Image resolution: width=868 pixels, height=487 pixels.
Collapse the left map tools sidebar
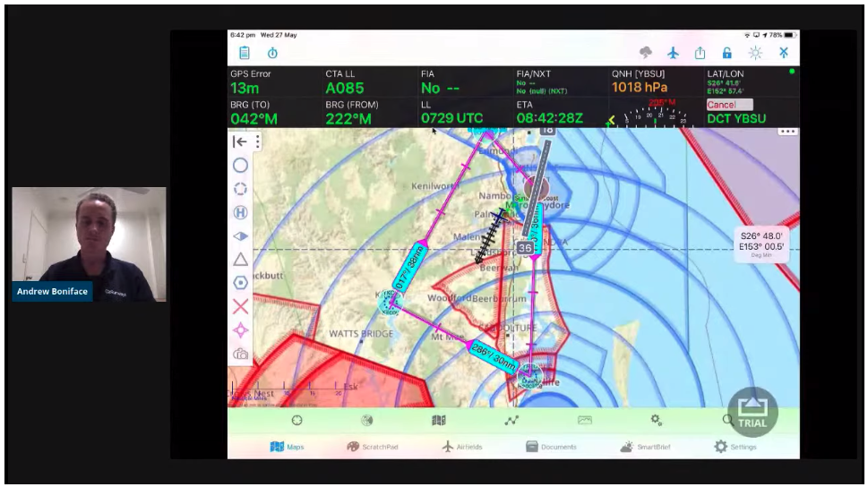point(238,141)
